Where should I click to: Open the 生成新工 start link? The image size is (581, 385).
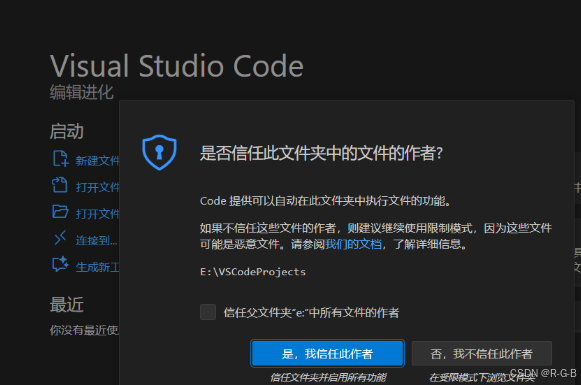(97, 267)
